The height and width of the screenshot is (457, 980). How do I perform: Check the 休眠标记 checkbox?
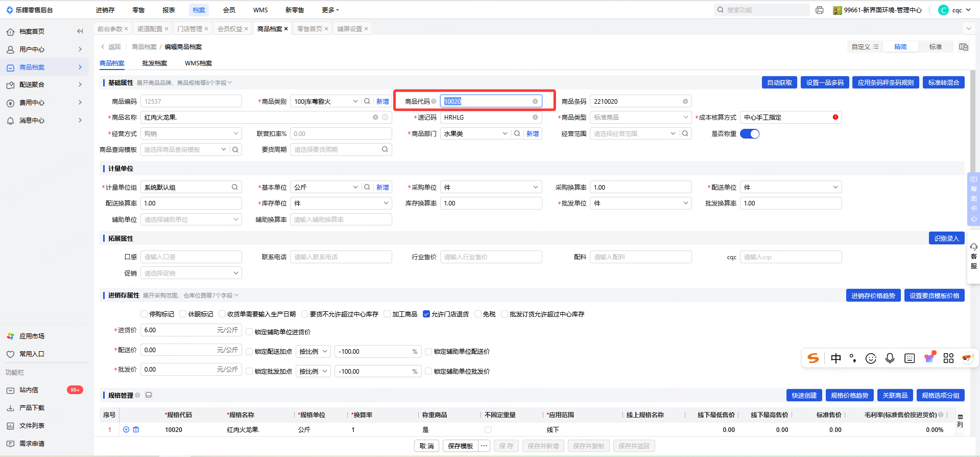pyautogui.click(x=183, y=314)
